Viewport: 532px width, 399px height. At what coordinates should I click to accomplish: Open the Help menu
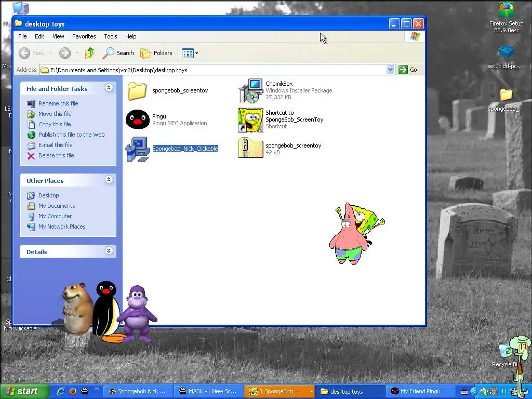click(x=130, y=36)
